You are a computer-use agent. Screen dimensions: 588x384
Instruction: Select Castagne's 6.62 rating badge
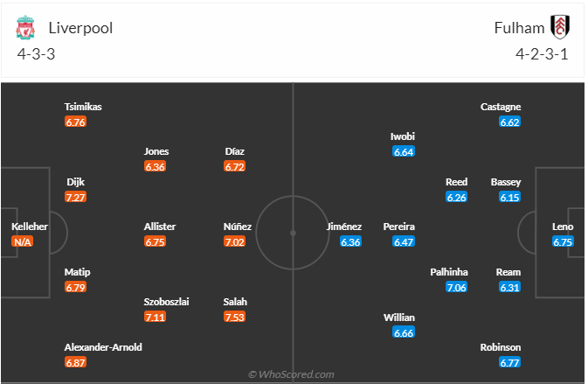(509, 122)
